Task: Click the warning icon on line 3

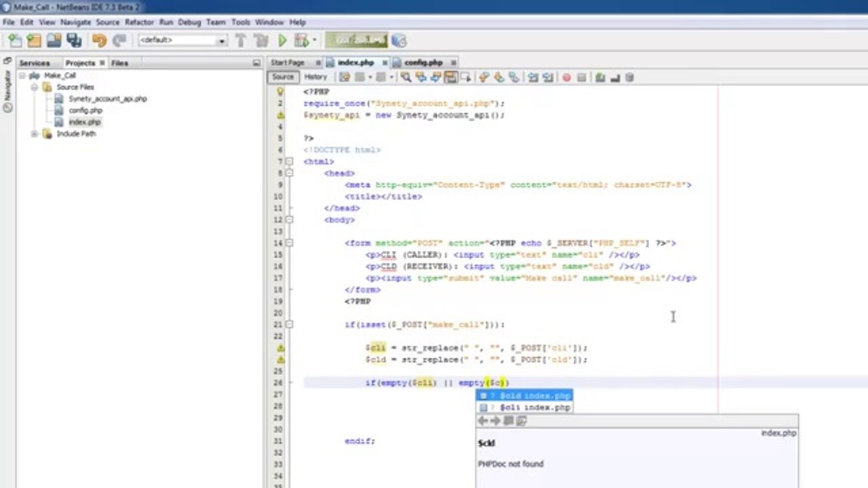Action: [x=280, y=115]
